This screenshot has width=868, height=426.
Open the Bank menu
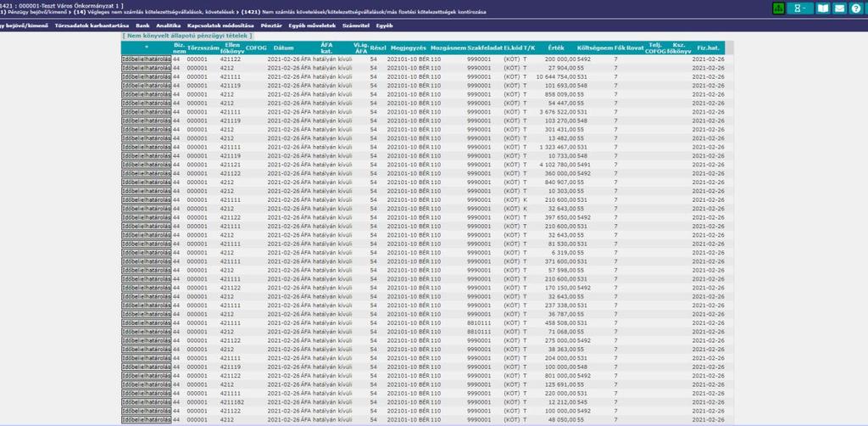coord(142,25)
